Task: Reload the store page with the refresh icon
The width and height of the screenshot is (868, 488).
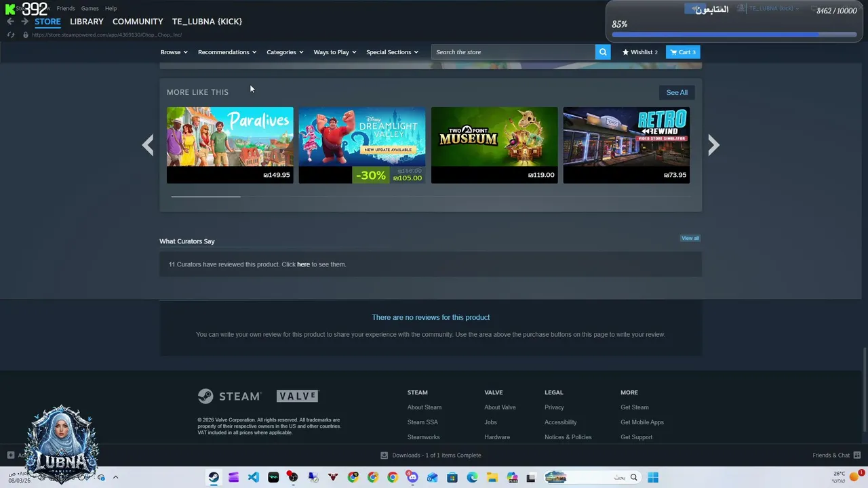Action: pyautogui.click(x=11, y=35)
